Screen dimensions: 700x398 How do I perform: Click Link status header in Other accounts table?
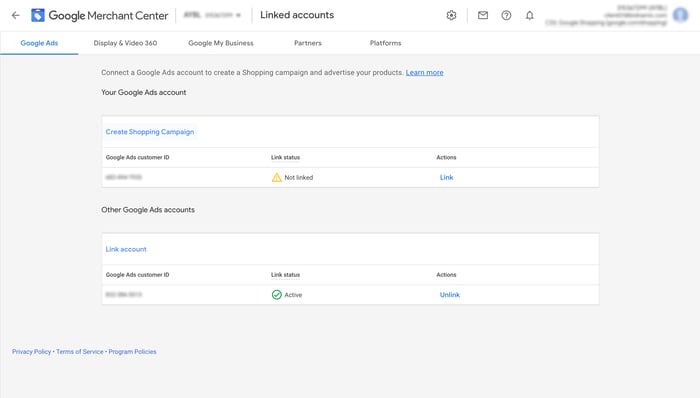click(285, 275)
